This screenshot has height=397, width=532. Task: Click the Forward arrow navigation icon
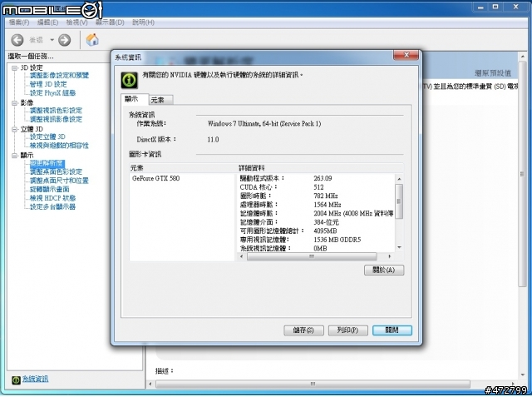(65, 40)
